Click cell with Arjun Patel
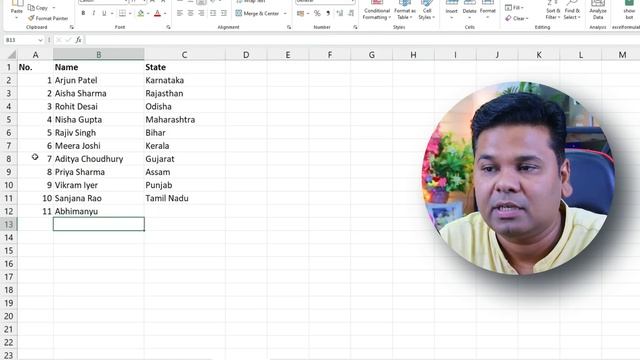This screenshot has height=360, width=640. [x=98, y=80]
